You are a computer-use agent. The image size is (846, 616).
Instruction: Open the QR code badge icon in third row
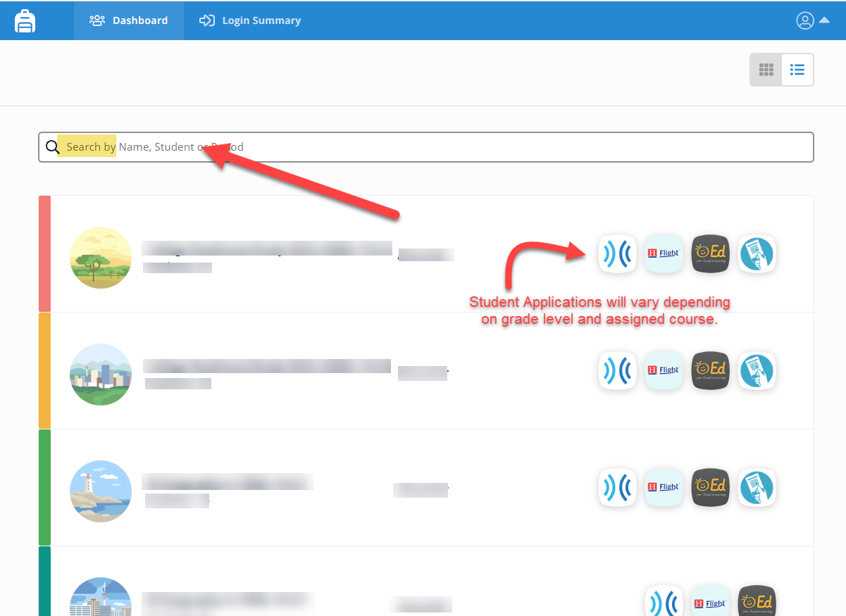757,487
